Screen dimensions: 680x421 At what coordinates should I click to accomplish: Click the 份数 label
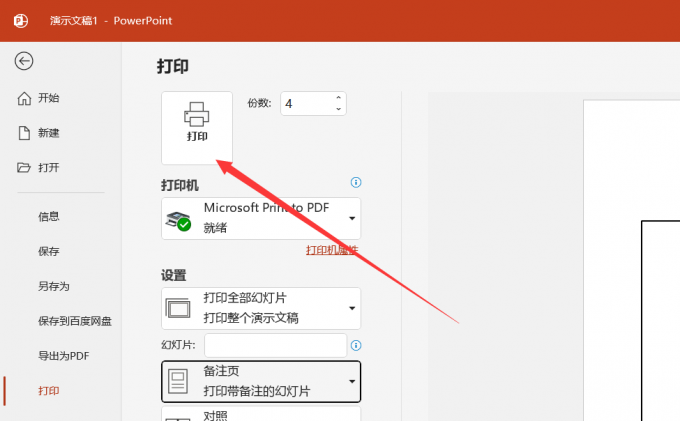259,103
